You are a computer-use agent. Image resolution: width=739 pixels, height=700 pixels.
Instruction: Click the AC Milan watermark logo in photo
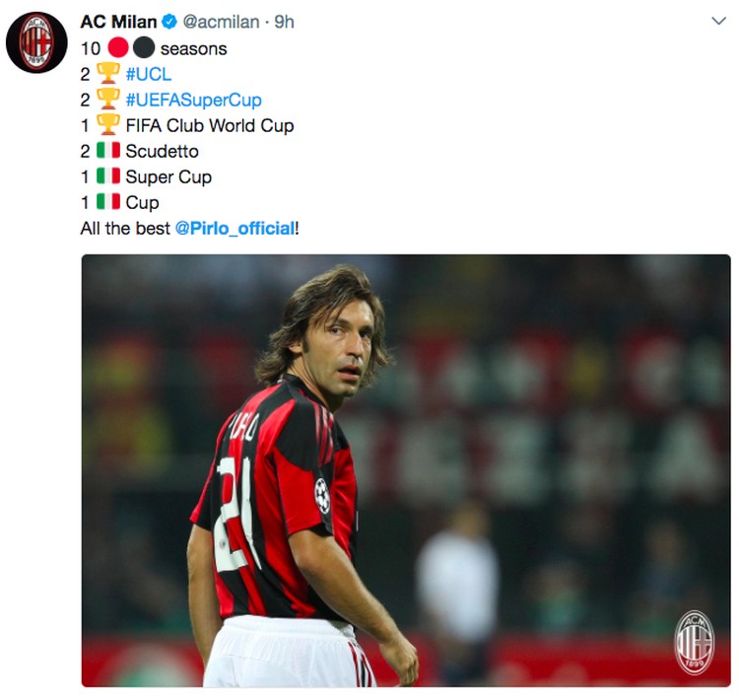pos(695,643)
